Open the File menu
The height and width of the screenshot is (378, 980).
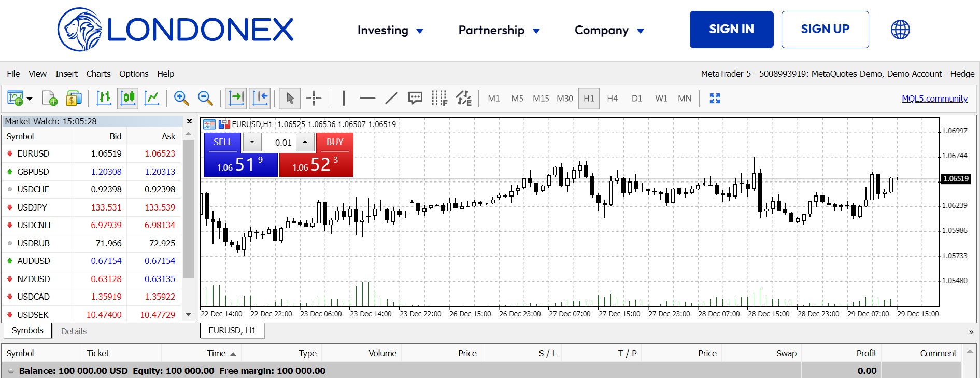(13, 74)
